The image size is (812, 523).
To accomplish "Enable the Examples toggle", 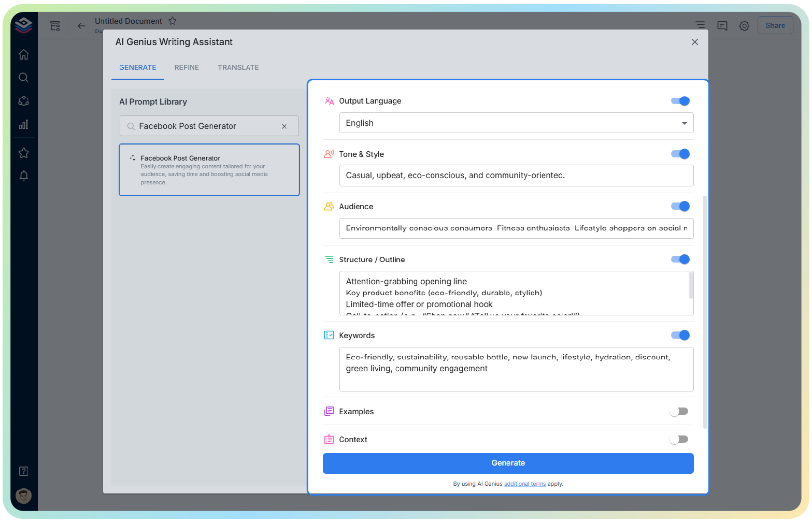I will [679, 411].
